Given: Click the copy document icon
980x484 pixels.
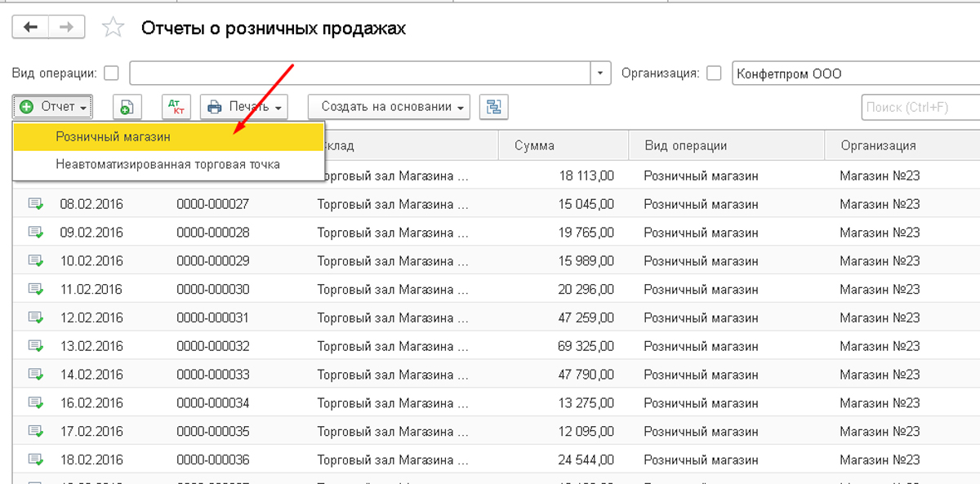Looking at the screenshot, I should tap(127, 107).
